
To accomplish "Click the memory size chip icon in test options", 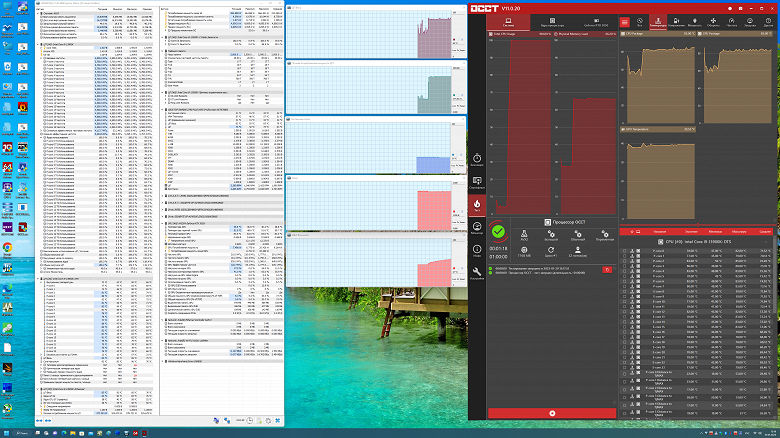I will click(524, 252).
